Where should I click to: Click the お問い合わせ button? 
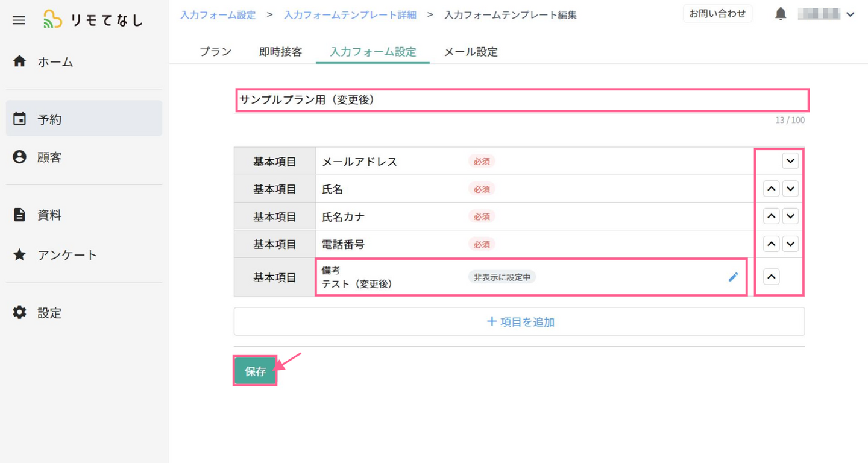(x=717, y=14)
